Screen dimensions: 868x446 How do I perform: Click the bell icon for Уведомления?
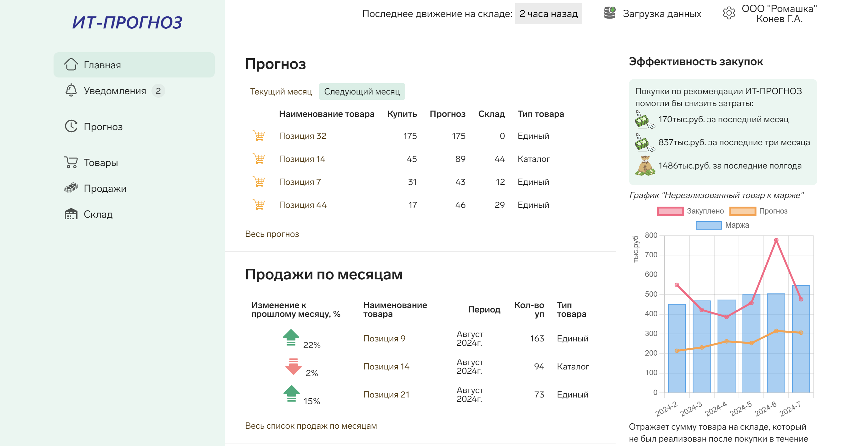point(71,90)
